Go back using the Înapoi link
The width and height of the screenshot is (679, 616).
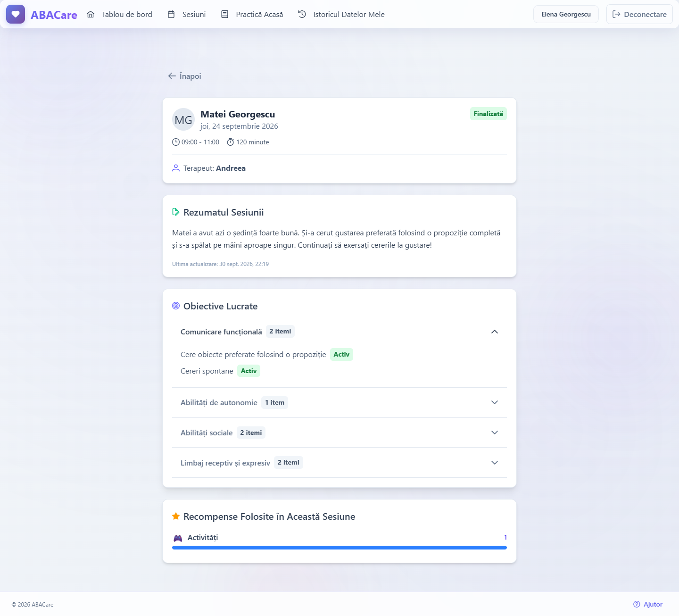[x=184, y=76]
